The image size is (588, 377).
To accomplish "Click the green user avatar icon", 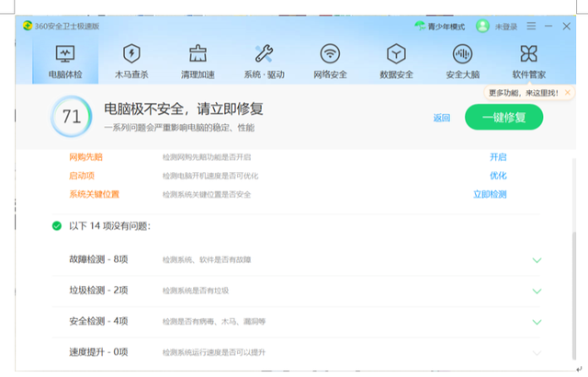I will pos(482,26).
